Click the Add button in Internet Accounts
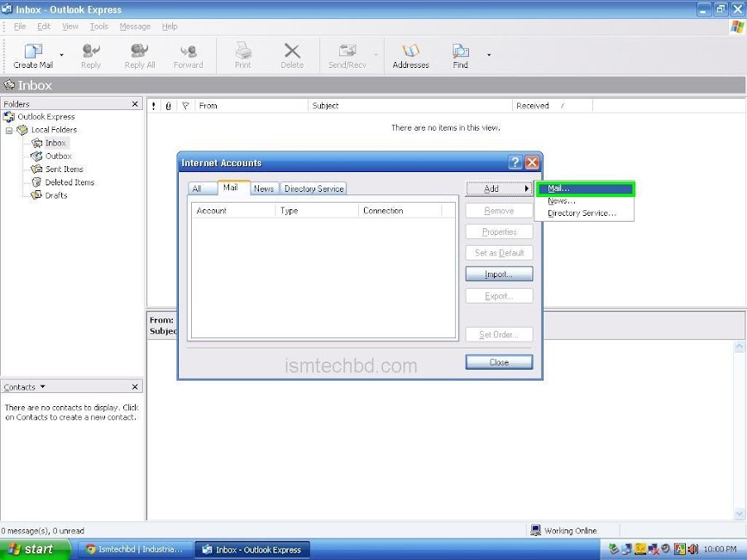747x560 pixels. tap(499, 189)
